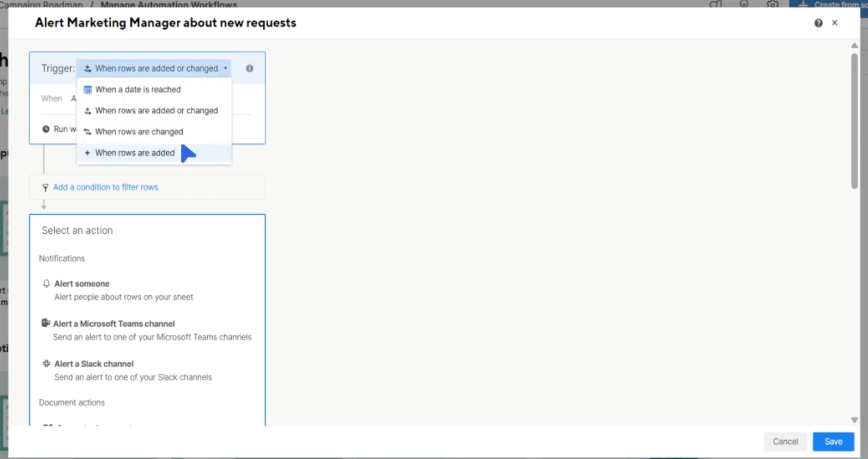The image size is (868, 459).
Task: Select 'When a date is reached' option
Action: [154, 90]
